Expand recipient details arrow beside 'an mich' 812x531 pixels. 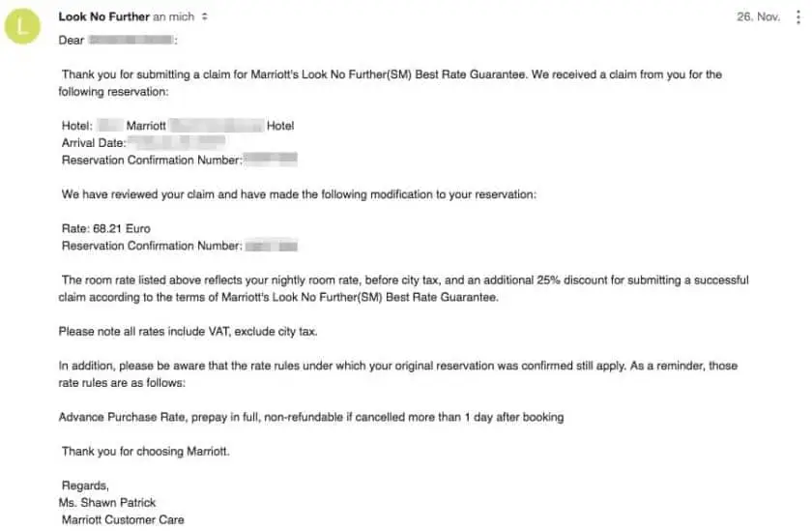(x=204, y=17)
